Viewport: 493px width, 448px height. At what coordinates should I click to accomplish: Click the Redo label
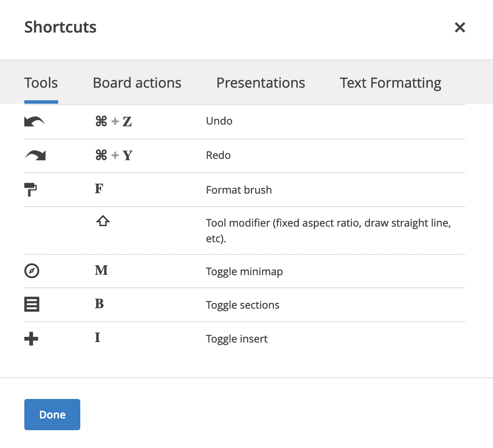(x=218, y=155)
